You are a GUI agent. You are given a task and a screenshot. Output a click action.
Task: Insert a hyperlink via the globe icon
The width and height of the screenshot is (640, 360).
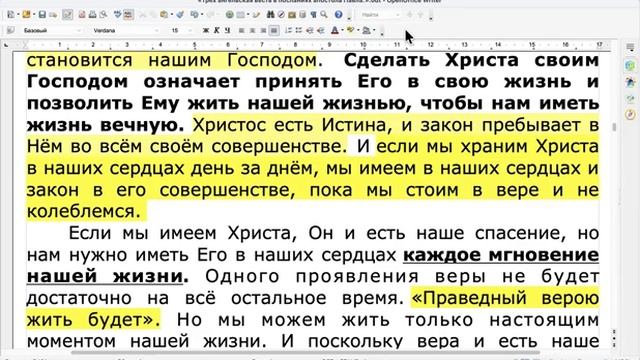[x=230, y=15]
